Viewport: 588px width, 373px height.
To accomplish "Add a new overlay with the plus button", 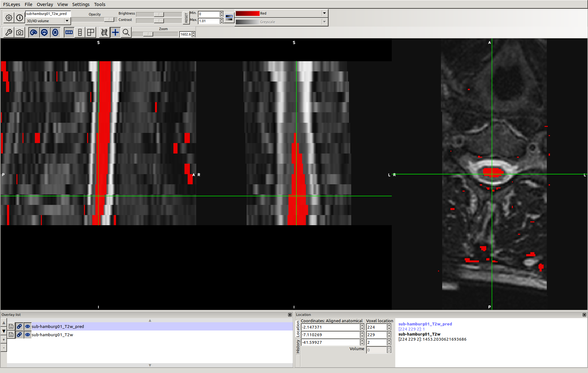I will click(3, 339).
